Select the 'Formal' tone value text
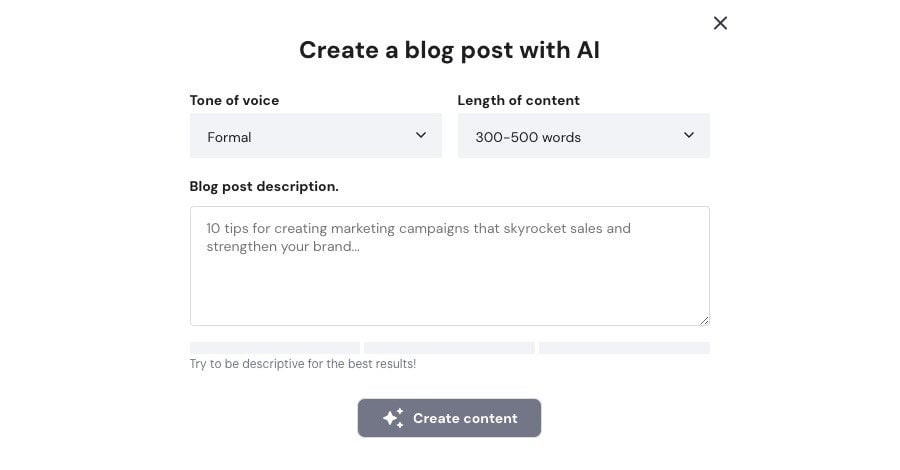Viewport: 900px width, 470px height. 229,137
